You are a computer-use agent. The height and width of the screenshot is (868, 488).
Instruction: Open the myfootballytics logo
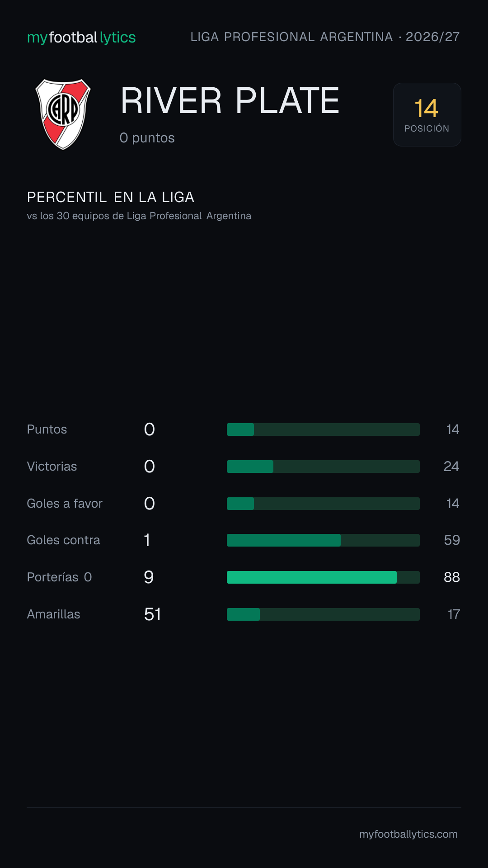[81, 38]
